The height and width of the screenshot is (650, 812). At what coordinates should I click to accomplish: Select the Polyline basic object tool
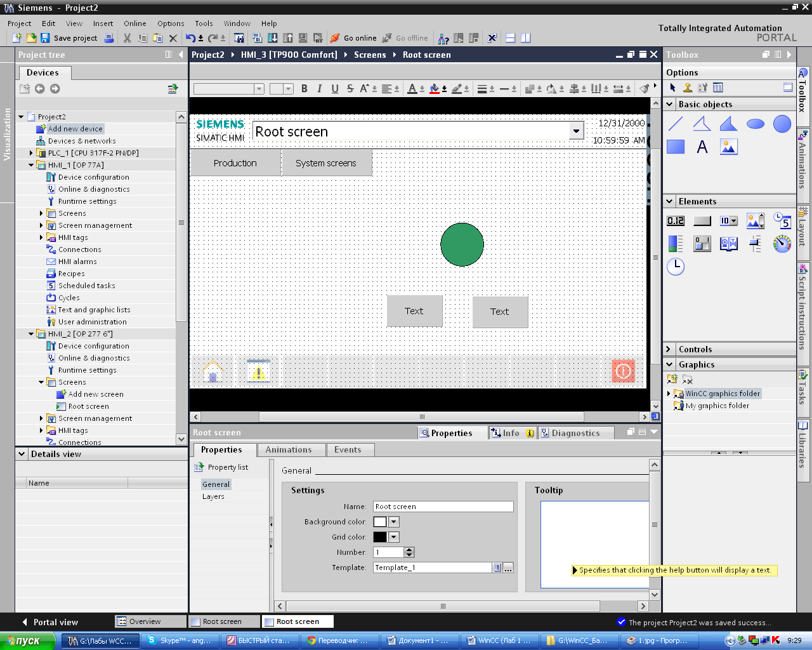[x=702, y=124]
